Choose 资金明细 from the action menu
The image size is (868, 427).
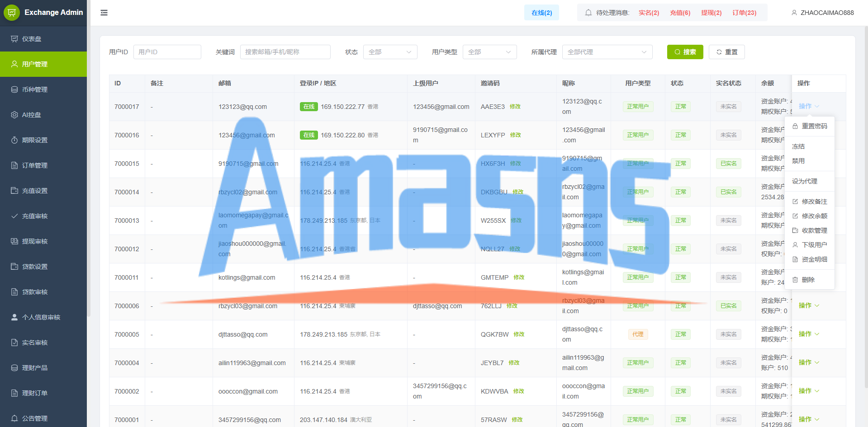click(x=810, y=259)
